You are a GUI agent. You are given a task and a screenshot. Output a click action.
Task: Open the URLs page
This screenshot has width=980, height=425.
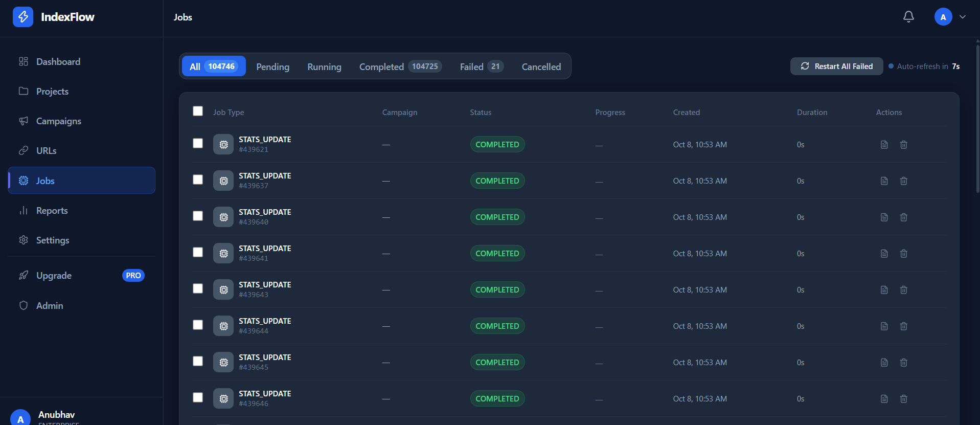coord(82,151)
